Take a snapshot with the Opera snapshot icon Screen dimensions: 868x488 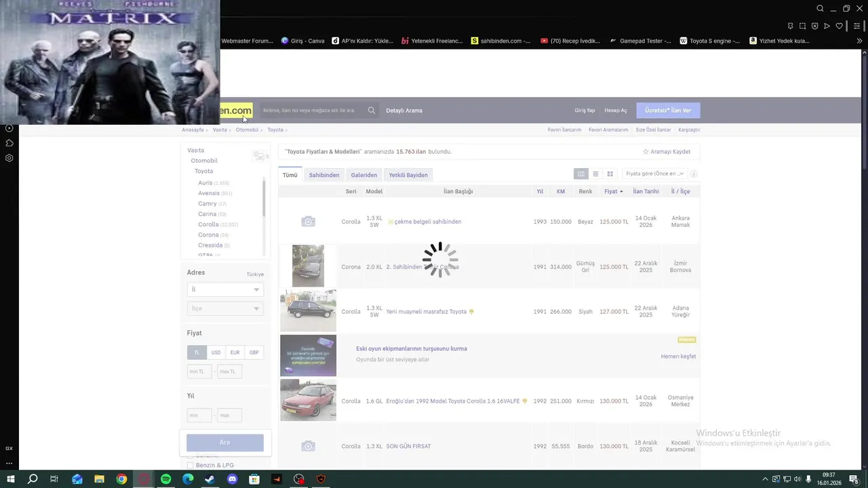[x=802, y=26]
